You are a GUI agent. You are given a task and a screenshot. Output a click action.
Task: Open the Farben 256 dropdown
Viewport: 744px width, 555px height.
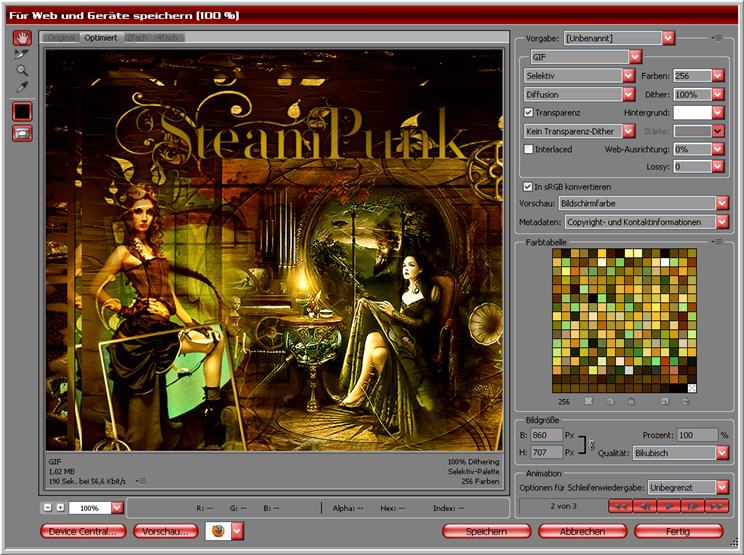coord(718,75)
